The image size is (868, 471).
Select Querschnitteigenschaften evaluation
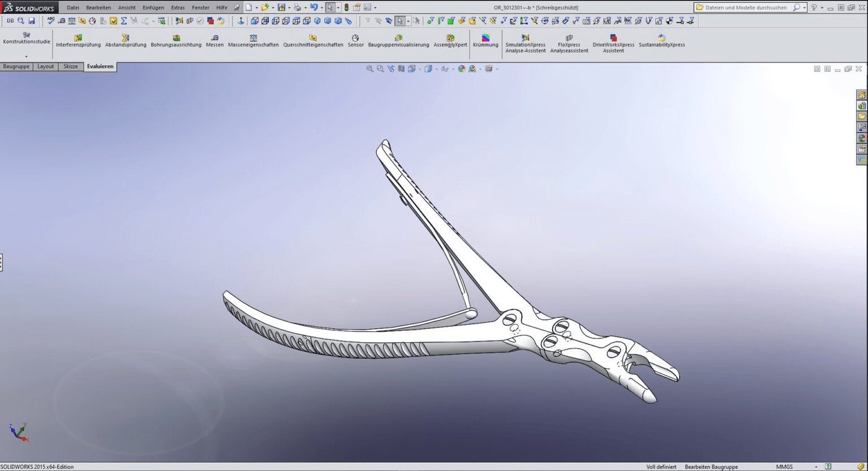[x=312, y=40]
